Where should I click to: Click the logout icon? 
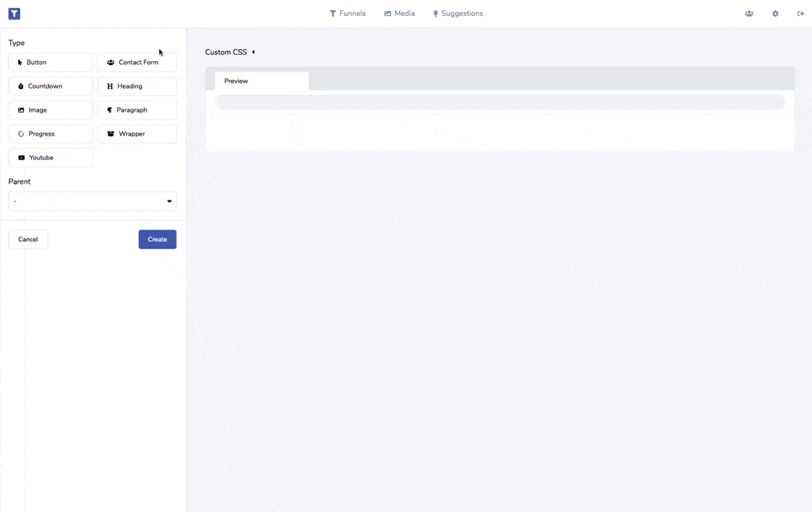(x=801, y=13)
